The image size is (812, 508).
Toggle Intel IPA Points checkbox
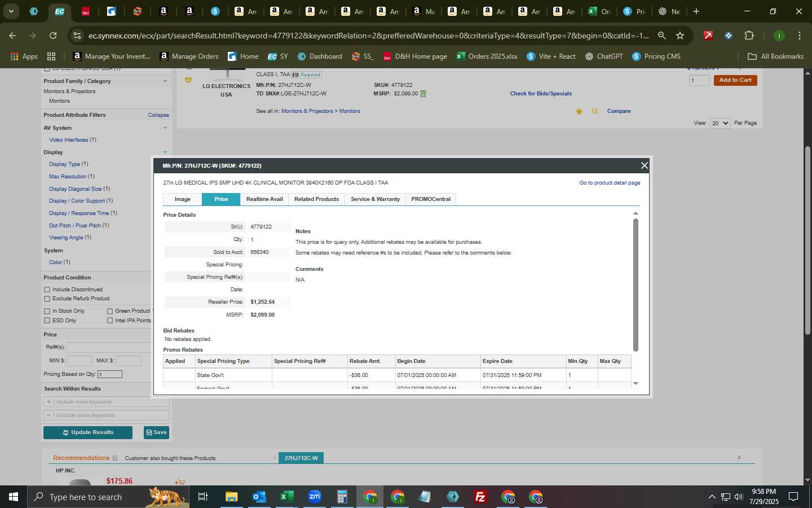click(x=110, y=321)
